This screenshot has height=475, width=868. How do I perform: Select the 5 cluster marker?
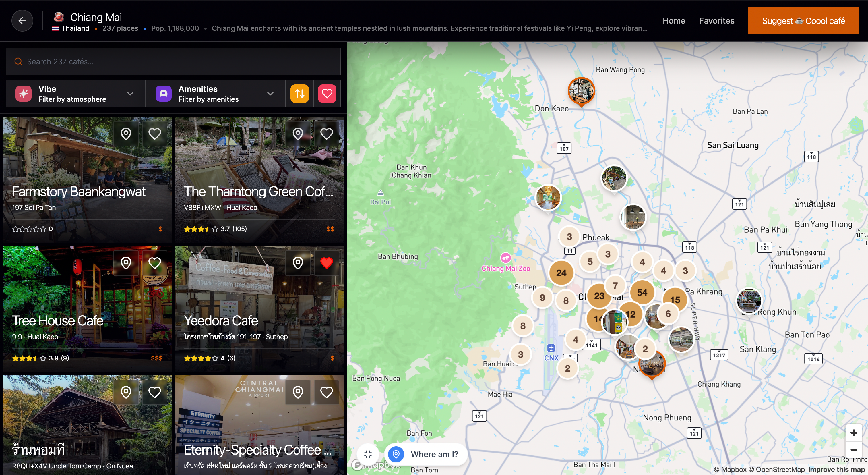[x=590, y=261]
